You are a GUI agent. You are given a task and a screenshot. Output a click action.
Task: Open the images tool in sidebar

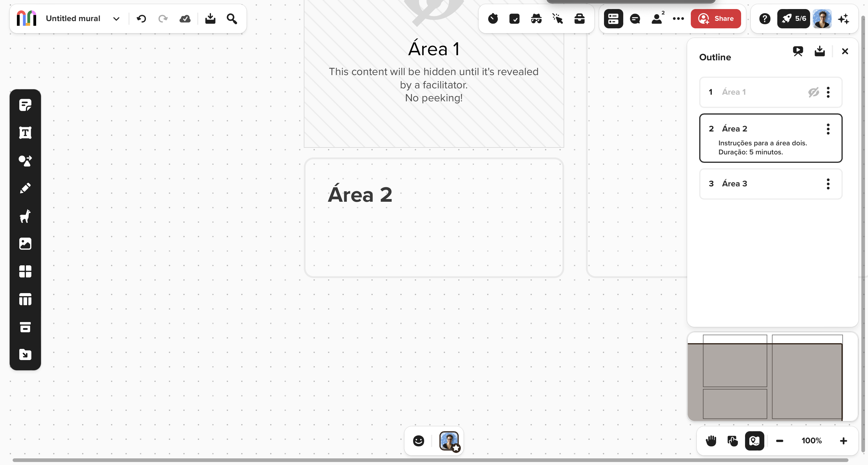pyautogui.click(x=25, y=244)
